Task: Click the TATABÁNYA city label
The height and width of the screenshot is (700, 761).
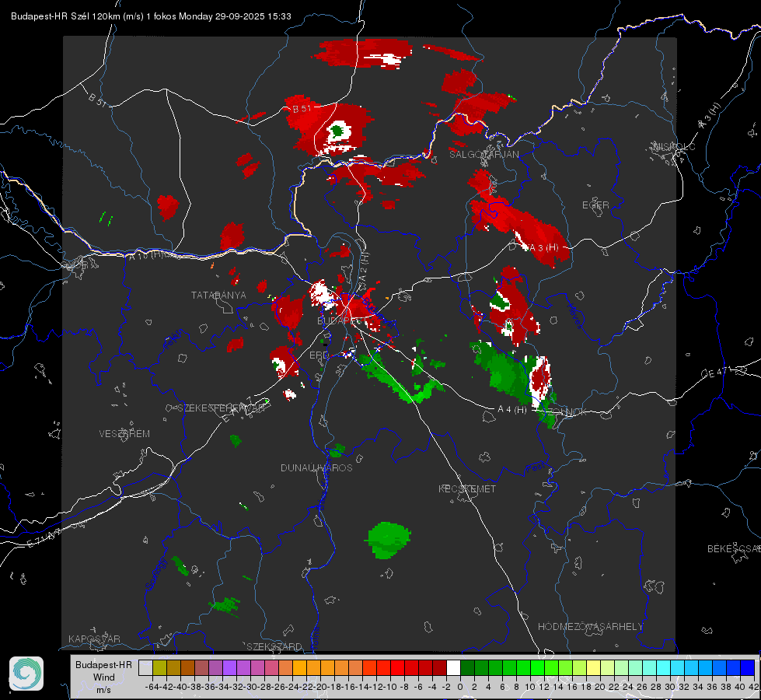Action: point(218,296)
